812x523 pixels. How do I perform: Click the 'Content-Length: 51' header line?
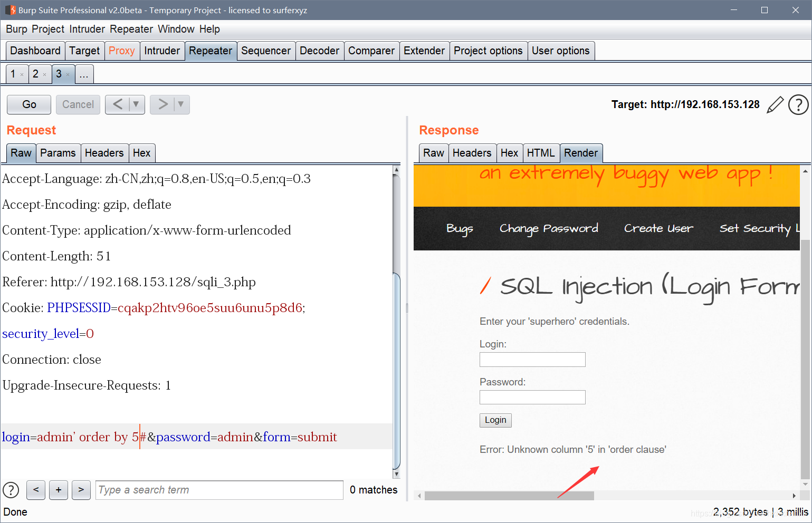point(56,256)
